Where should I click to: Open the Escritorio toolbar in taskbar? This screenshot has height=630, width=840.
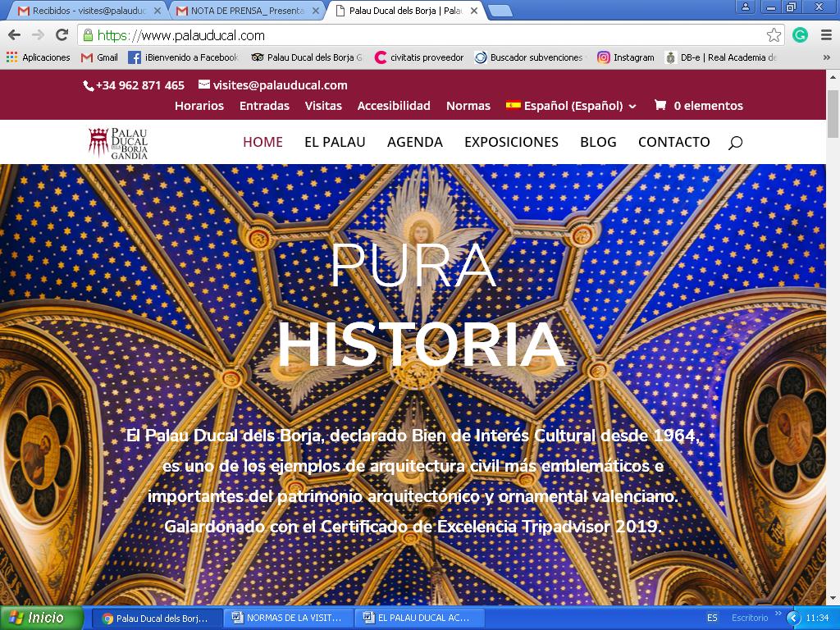click(x=750, y=618)
